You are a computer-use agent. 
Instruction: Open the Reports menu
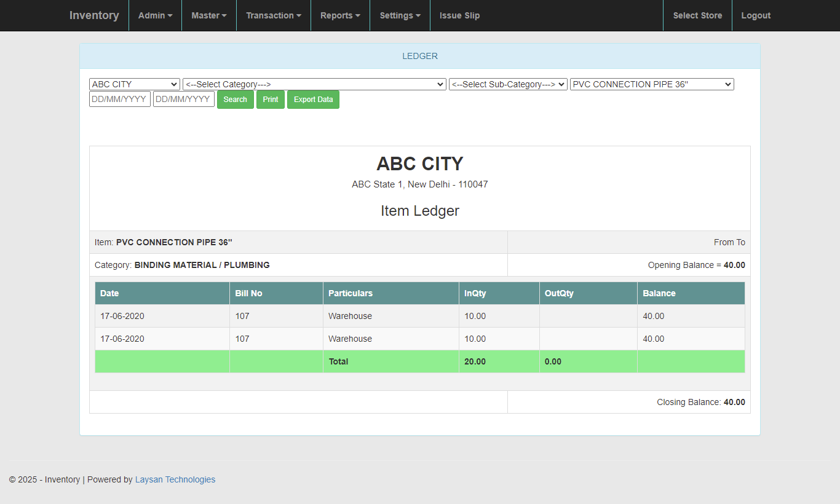(x=340, y=15)
